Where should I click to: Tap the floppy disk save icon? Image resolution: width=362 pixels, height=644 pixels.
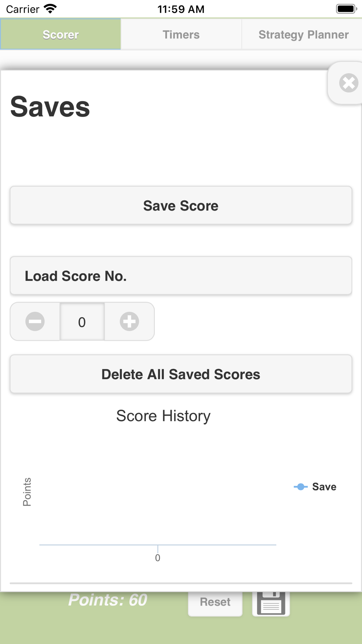(x=271, y=603)
